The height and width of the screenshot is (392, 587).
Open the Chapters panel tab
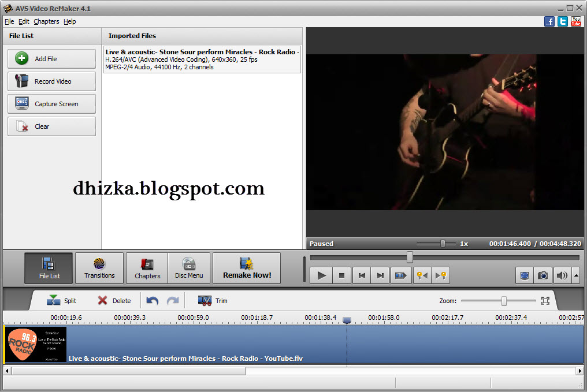(147, 268)
